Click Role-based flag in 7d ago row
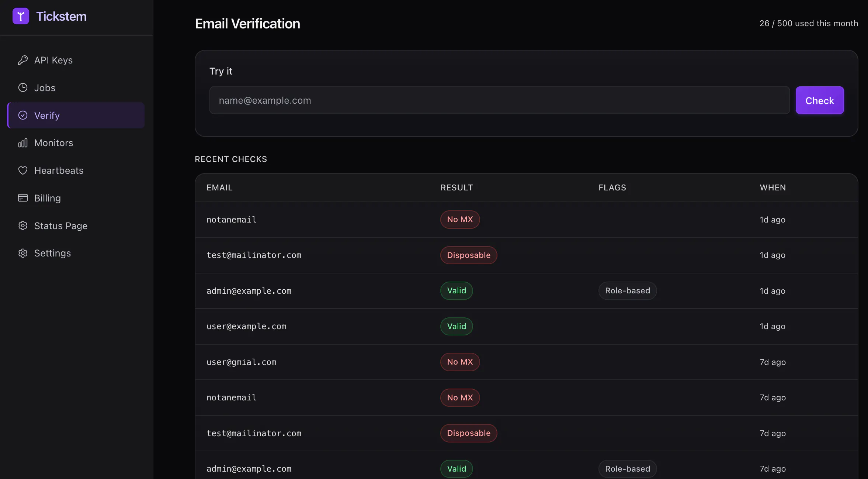Image resolution: width=868 pixels, height=479 pixels. tap(628, 469)
